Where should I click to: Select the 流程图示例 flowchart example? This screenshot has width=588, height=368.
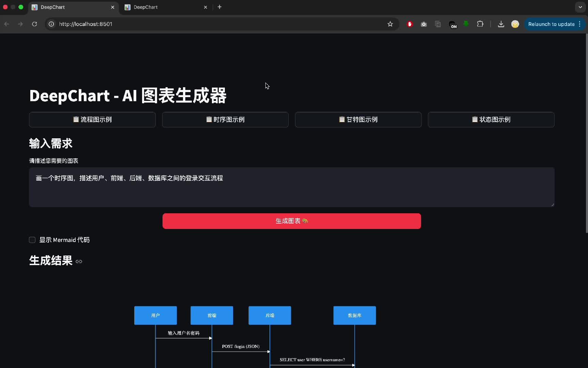pos(92,120)
